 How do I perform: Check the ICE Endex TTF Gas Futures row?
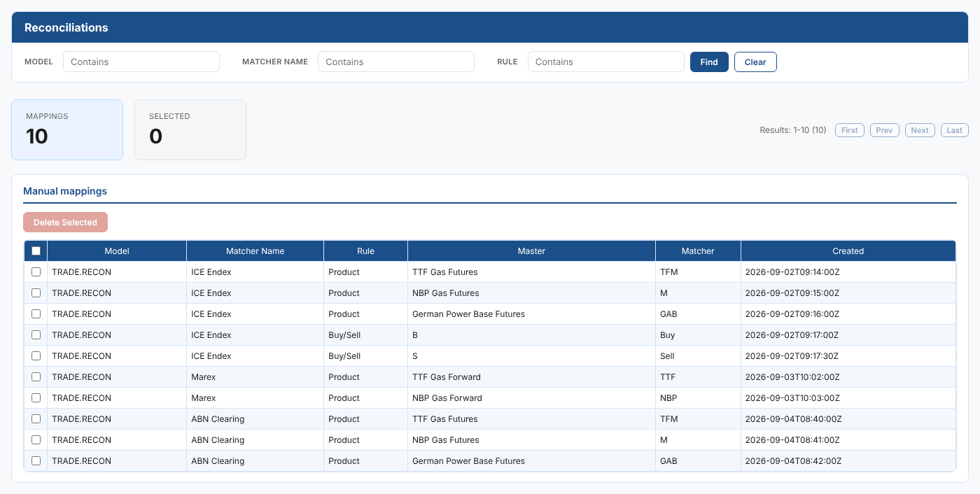click(36, 272)
